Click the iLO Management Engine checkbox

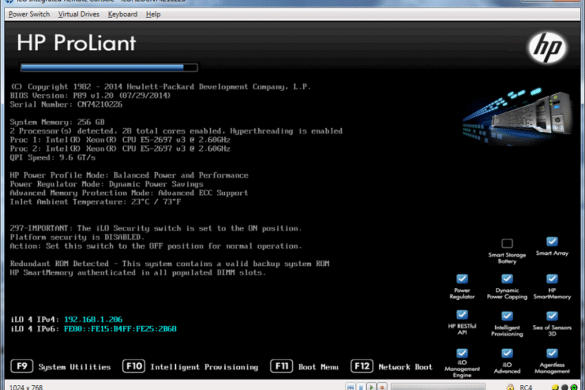click(462, 353)
